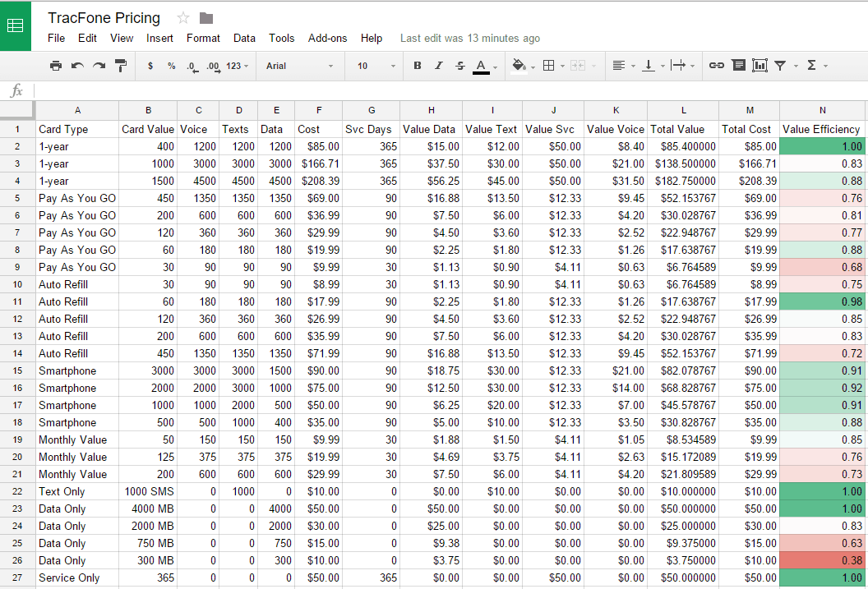Image resolution: width=868 pixels, height=589 pixels.
Task: Open the Arial font dropdown
Action: pyautogui.click(x=299, y=66)
